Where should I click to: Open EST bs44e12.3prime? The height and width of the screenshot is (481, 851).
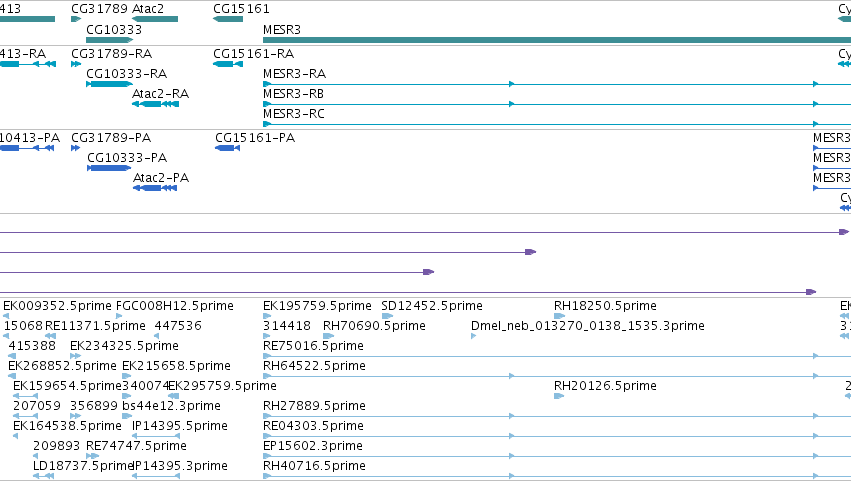172,407
